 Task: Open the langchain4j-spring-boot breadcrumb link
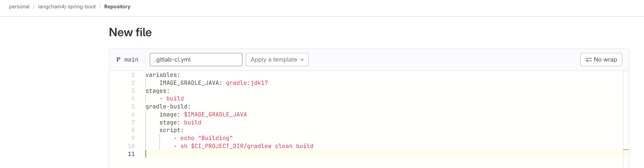pos(67,7)
